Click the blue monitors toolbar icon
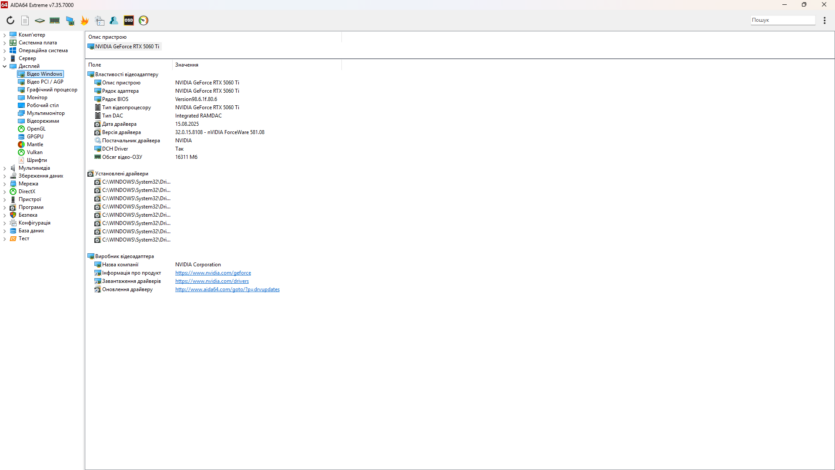 (70, 20)
